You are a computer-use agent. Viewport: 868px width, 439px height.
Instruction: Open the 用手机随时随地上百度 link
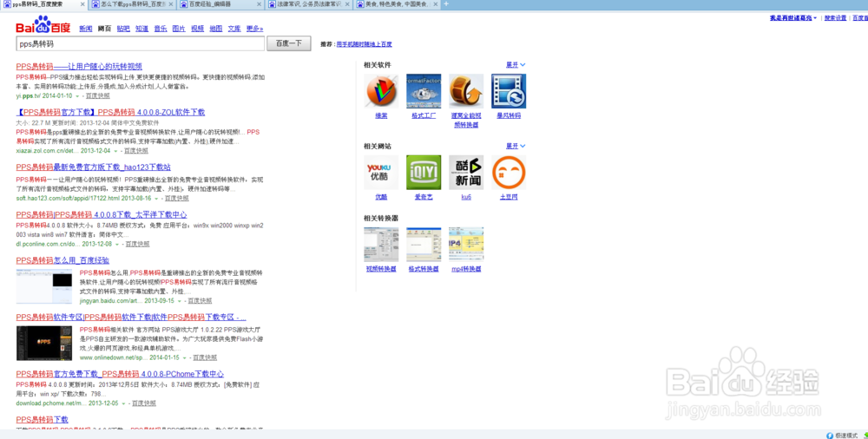click(365, 44)
